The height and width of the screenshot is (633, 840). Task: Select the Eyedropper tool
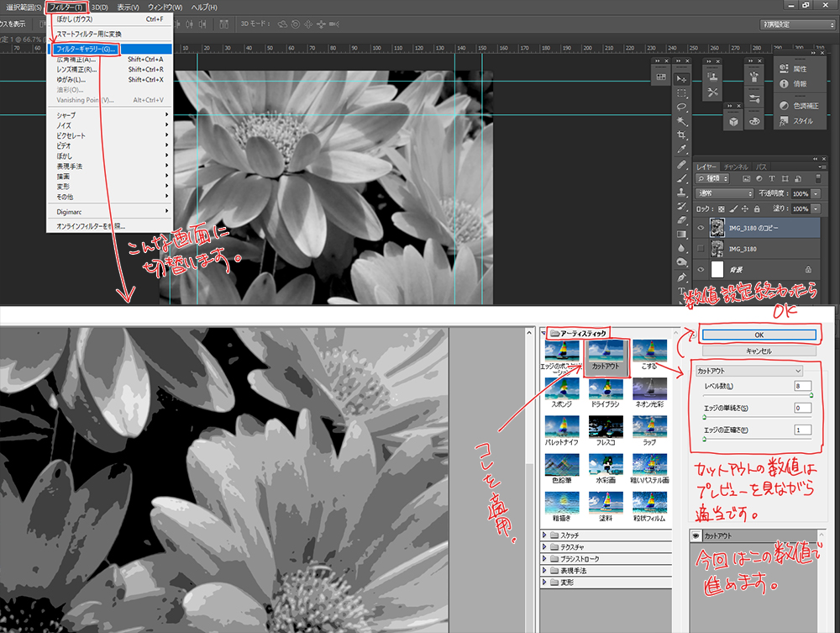(x=681, y=149)
